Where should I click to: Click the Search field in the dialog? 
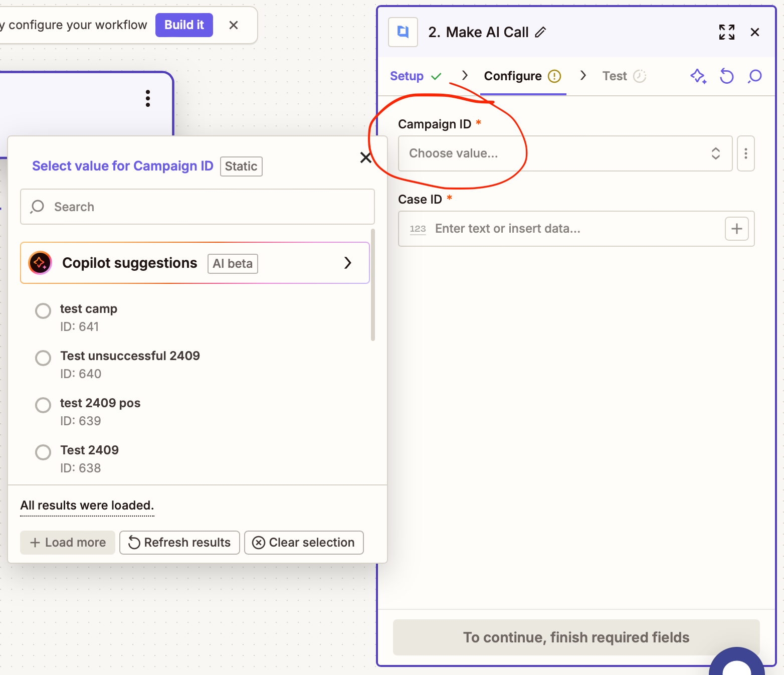click(x=197, y=207)
